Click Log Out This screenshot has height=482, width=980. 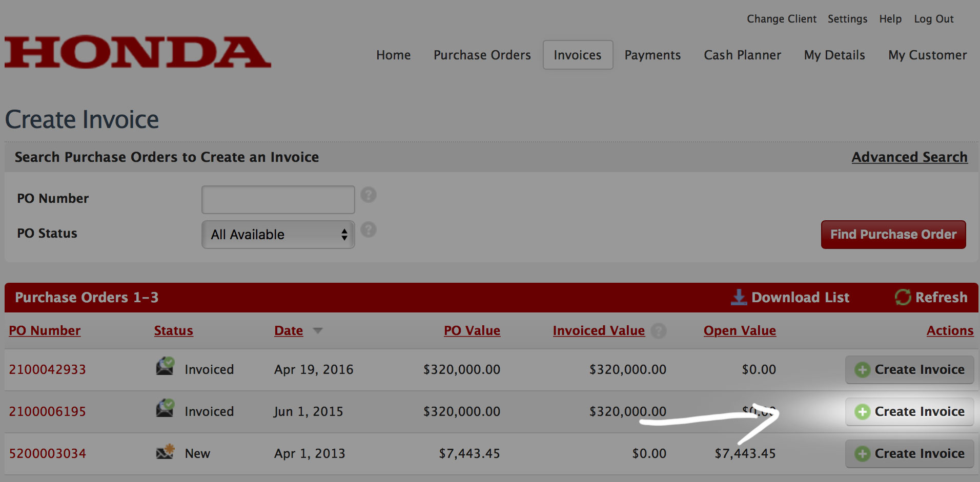tap(934, 19)
